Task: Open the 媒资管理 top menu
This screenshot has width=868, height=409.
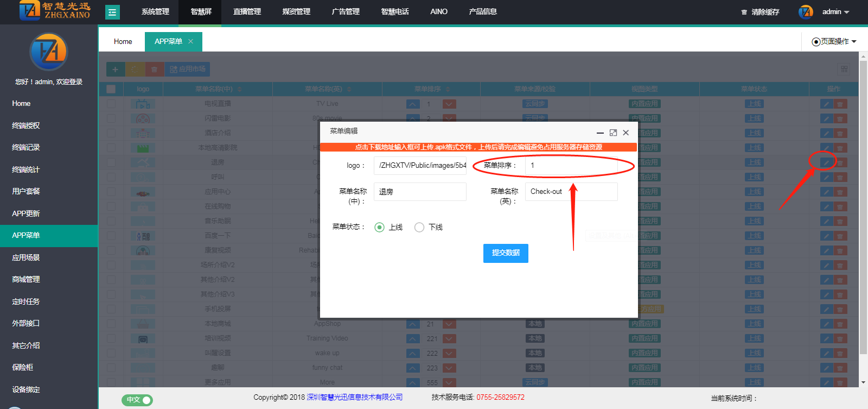Action: pos(296,12)
